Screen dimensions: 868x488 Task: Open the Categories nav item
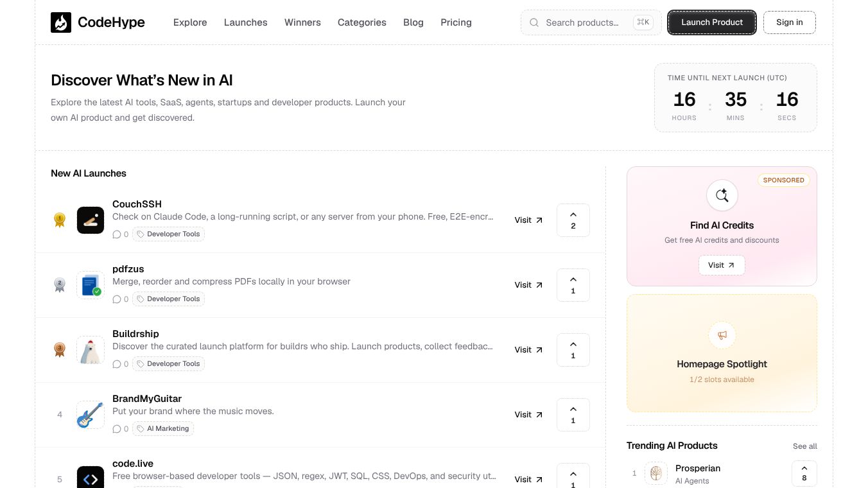[x=362, y=22]
